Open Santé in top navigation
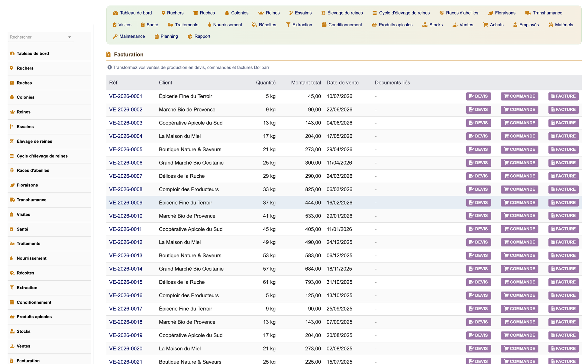The image size is (588, 364). coord(149,25)
